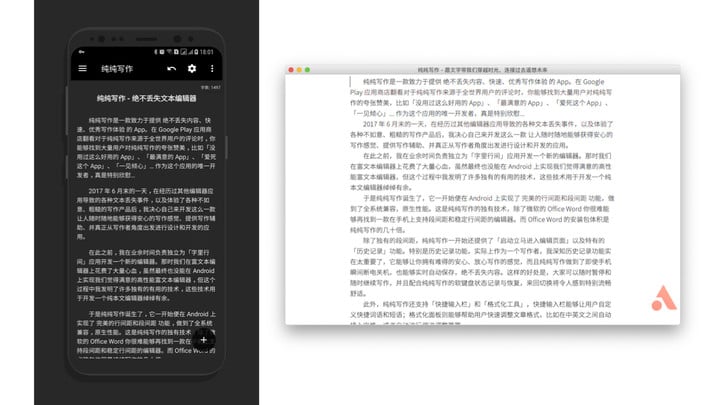The image size is (720, 405).
Task: Open the three-dot overflow menu on phone
Action: coord(212,68)
